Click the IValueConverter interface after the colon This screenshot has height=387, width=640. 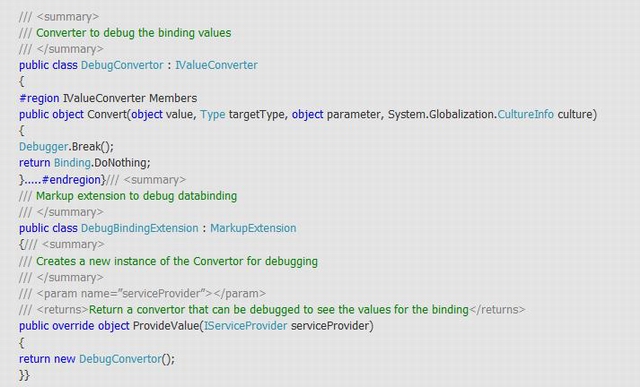click(x=216, y=65)
